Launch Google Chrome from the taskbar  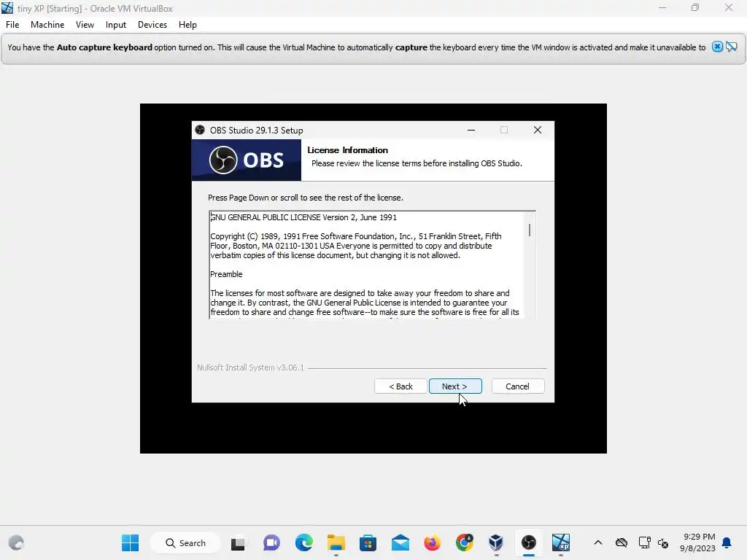tap(465, 542)
